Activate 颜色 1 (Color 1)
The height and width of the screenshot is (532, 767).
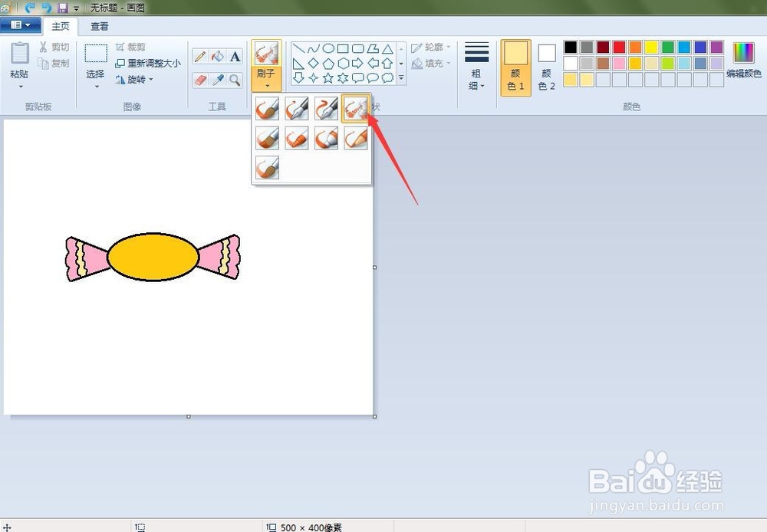point(515,67)
